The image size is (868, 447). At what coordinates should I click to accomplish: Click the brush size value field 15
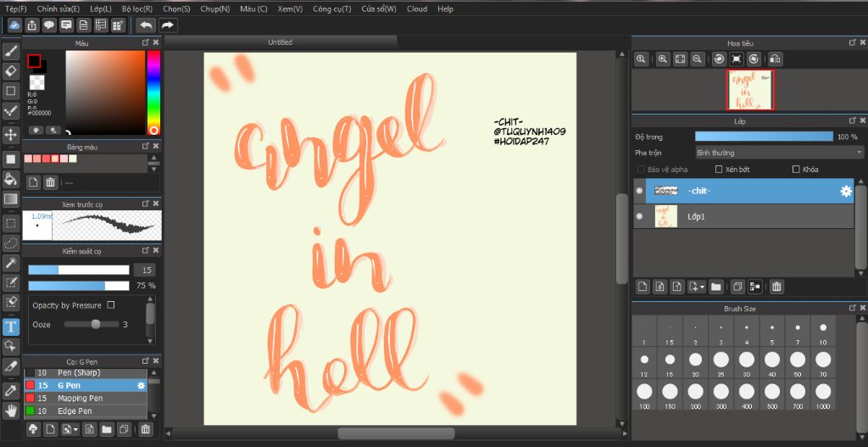point(145,270)
